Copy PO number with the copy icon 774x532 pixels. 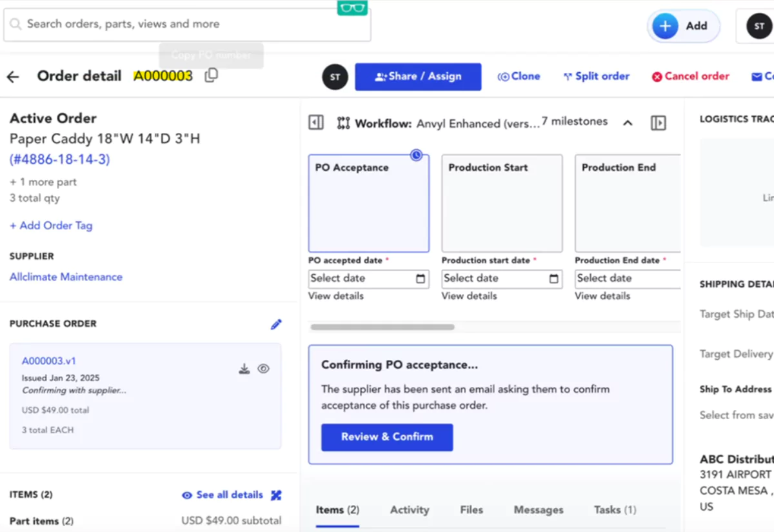pos(211,75)
